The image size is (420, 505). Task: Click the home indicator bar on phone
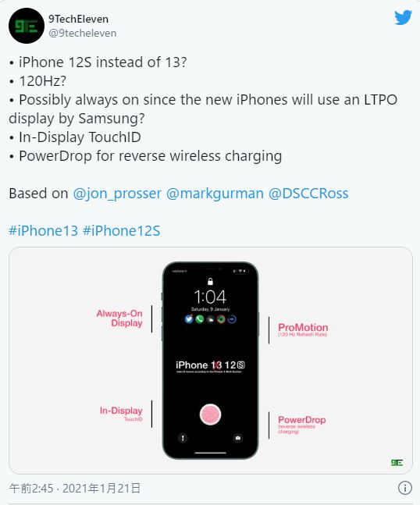(210, 453)
